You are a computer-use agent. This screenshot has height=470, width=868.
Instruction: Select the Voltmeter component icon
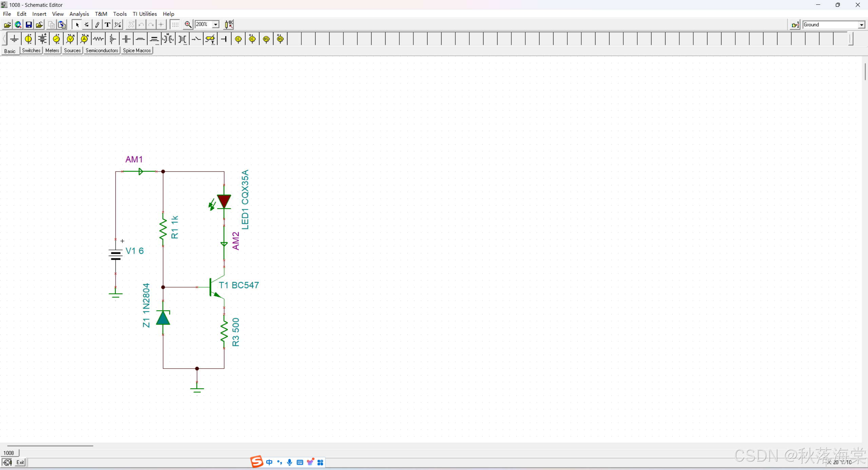coord(70,39)
